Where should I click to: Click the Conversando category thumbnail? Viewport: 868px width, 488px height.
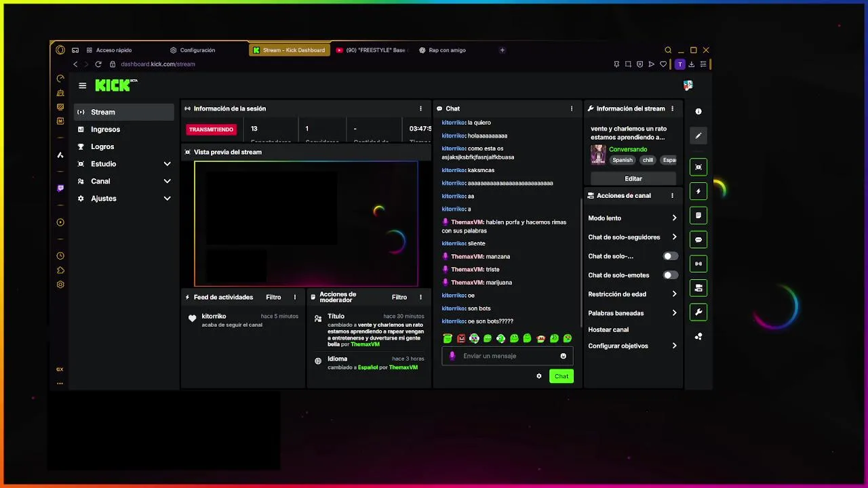tap(598, 155)
